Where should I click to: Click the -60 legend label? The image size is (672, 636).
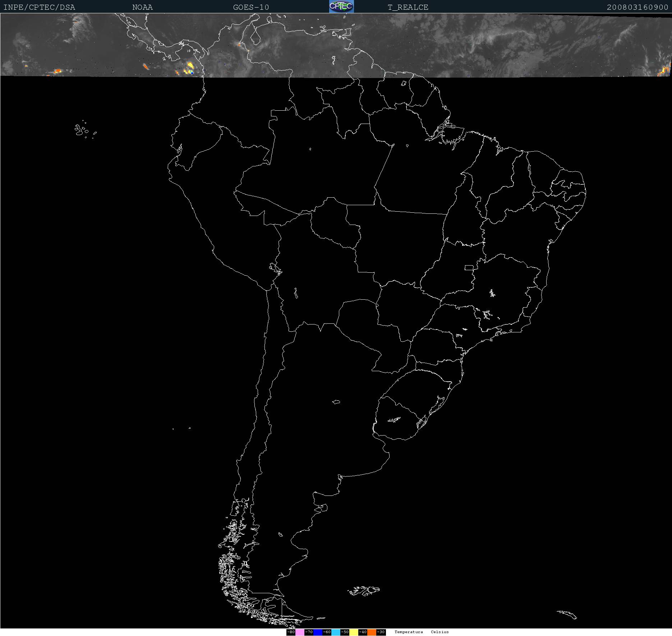[327, 632]
